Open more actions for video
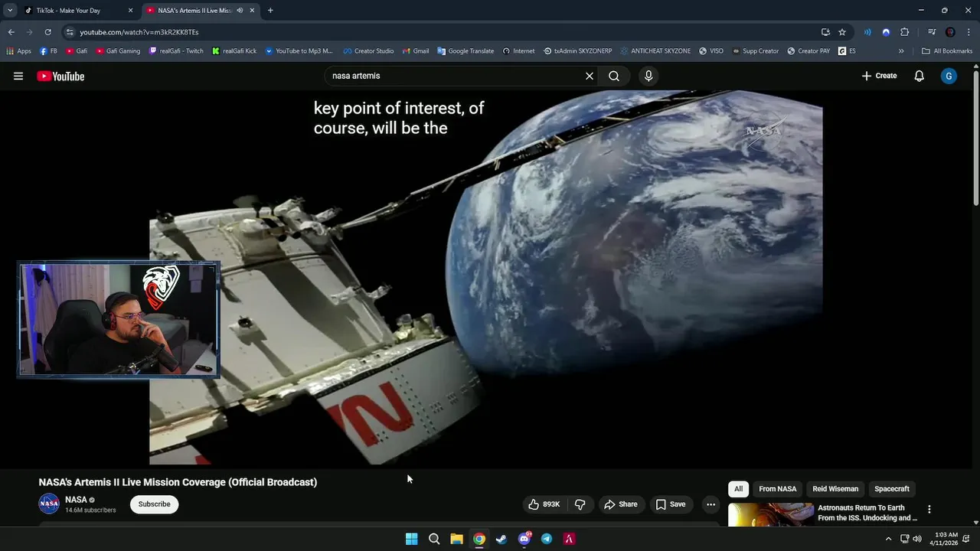This screenshot has width=980, height=551. click(711, 504)
